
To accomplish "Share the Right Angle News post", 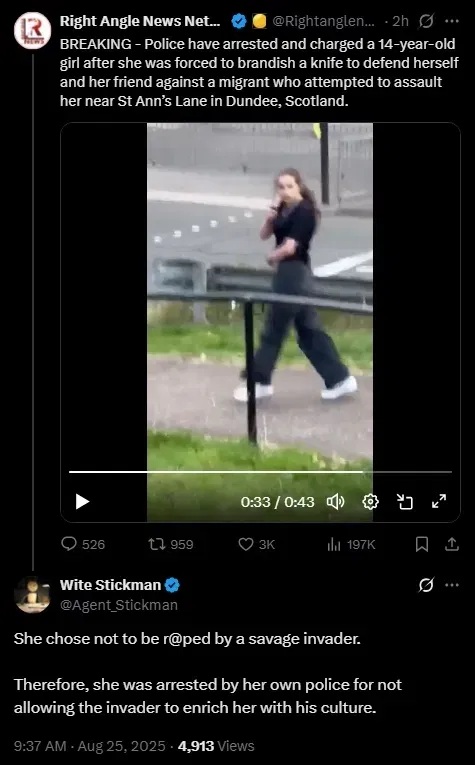I will click(452, 544).
